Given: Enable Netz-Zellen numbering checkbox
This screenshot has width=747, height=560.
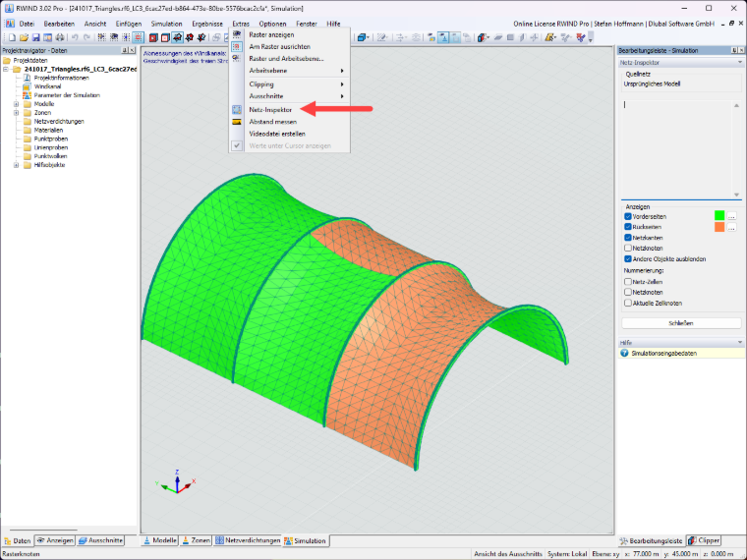Looking at the screenshot, I should (628, 281).
